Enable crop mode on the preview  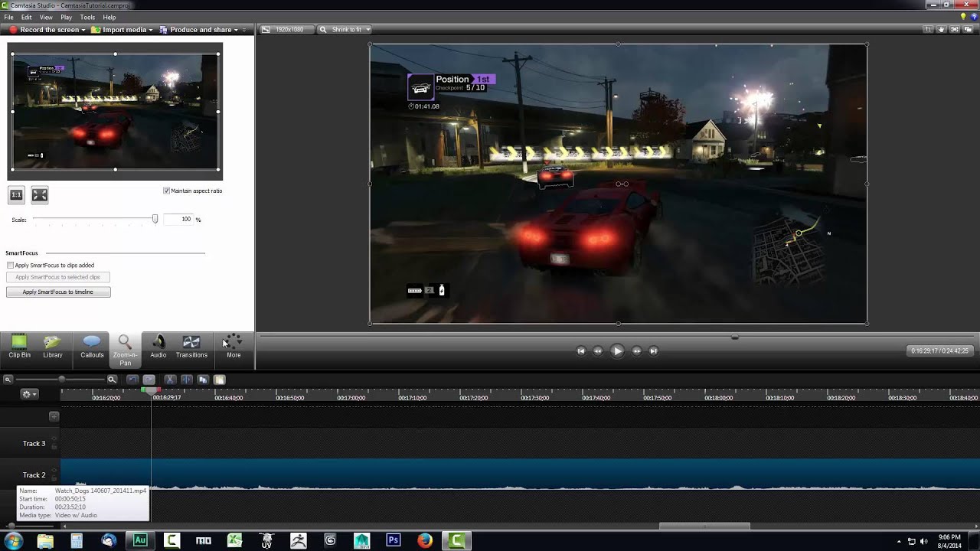(928, 30)
